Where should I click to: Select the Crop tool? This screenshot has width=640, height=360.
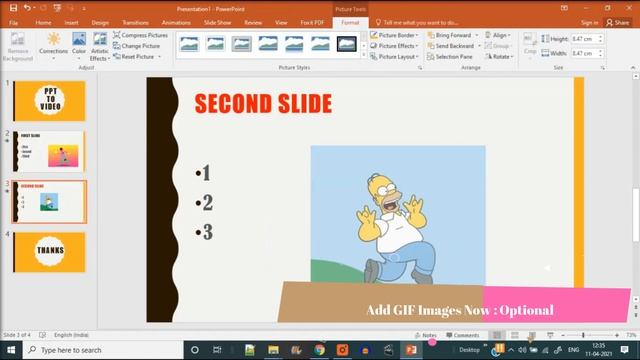[530, 44]
